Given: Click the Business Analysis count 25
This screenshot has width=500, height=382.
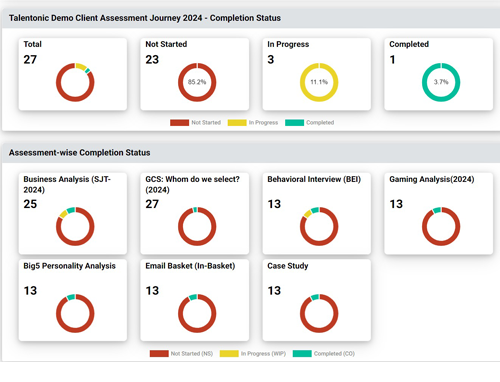Looking at the screenshot, I should (x=30, y=204).
